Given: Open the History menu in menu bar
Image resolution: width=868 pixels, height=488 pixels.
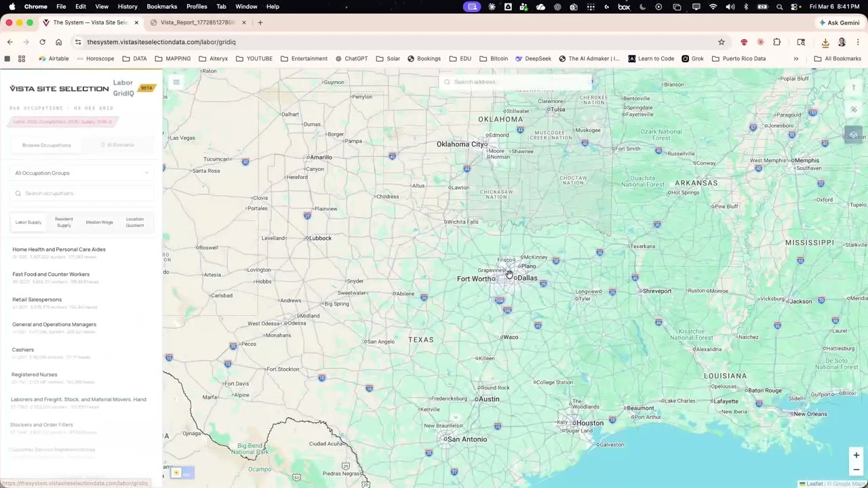Looking at the screenshot, I should pyautogui.click(x=127, y=6).
